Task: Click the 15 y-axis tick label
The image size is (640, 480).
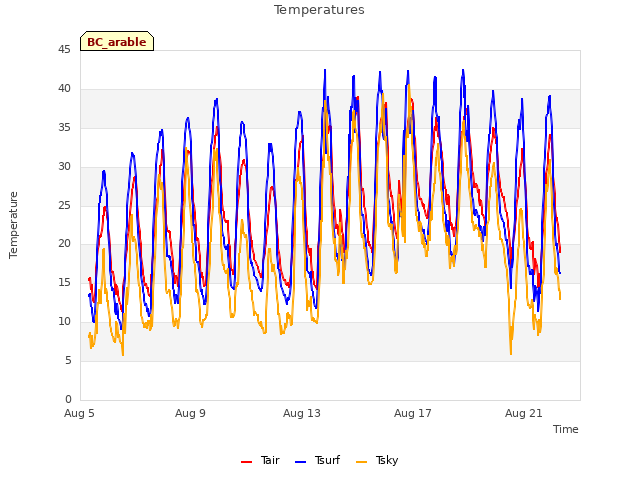Action: (64, 282)
